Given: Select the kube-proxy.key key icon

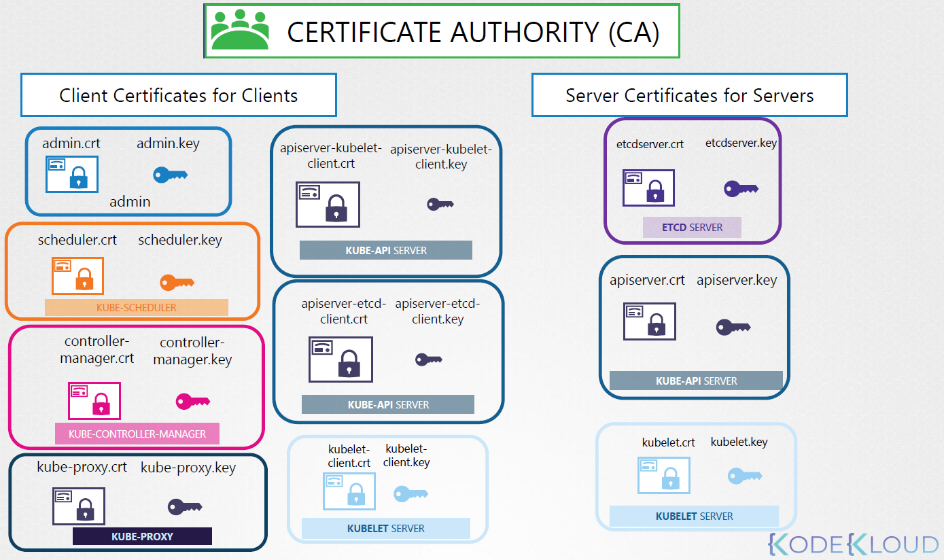Looking at the screenshot, I should click(x=185, y=506).
